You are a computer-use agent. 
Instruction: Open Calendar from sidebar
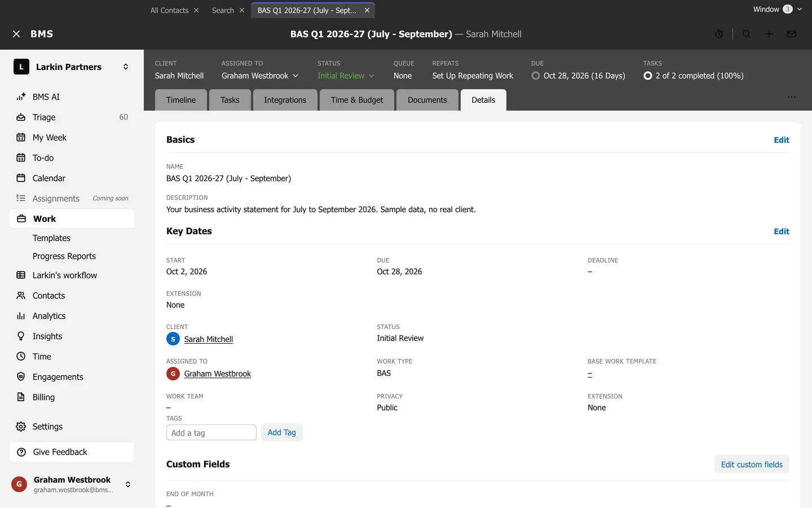tap(72, 178)
